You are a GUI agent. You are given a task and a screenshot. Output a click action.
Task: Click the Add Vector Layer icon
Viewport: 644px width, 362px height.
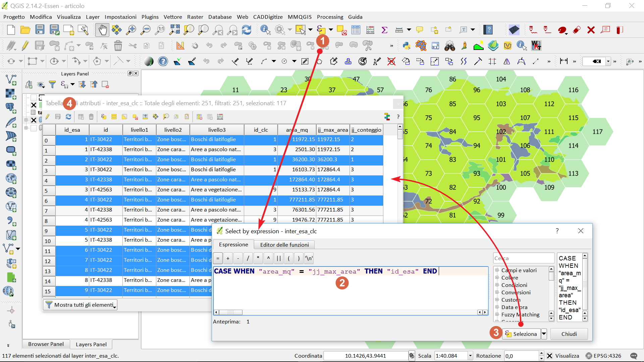(11, 79)
